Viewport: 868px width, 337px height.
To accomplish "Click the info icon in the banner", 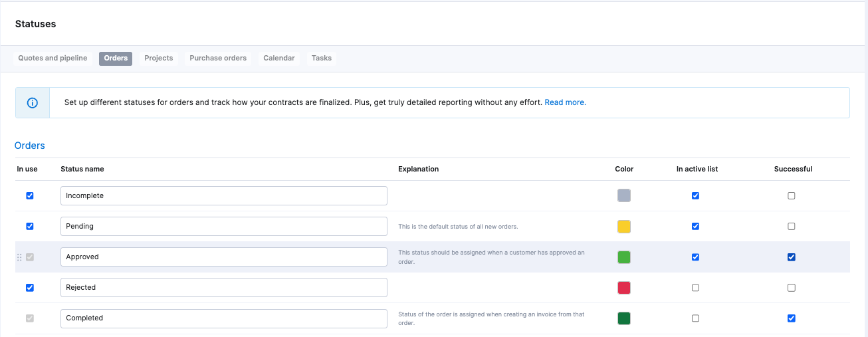I will 33,103.
